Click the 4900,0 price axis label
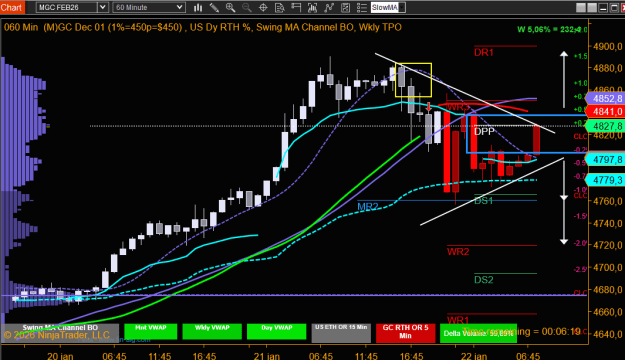 pos(608,46)
